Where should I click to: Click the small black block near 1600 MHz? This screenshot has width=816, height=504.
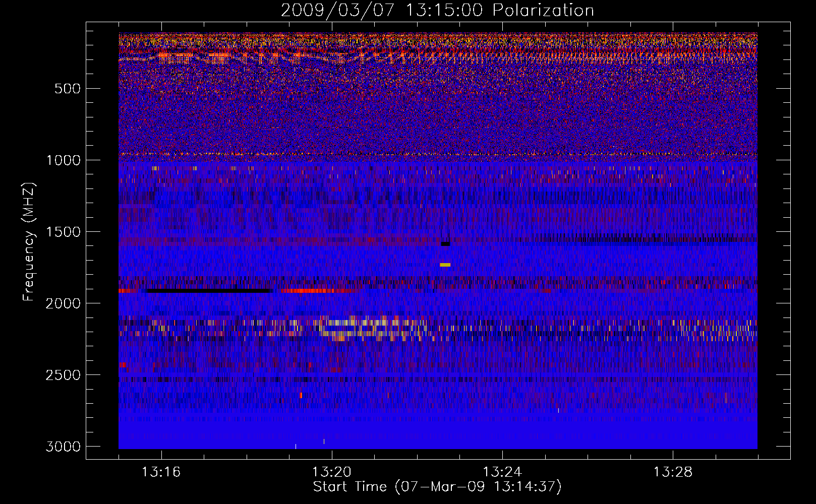coord(445,243)
